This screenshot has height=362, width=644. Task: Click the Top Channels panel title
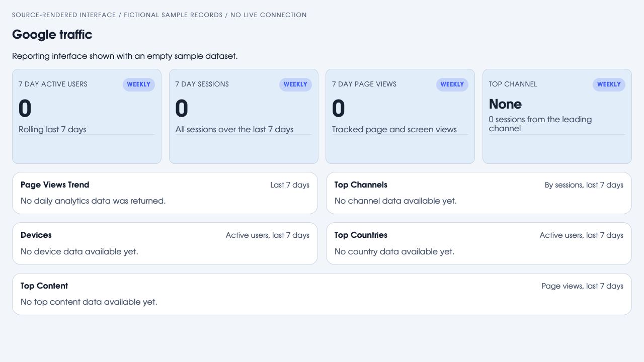click(361, 185)
